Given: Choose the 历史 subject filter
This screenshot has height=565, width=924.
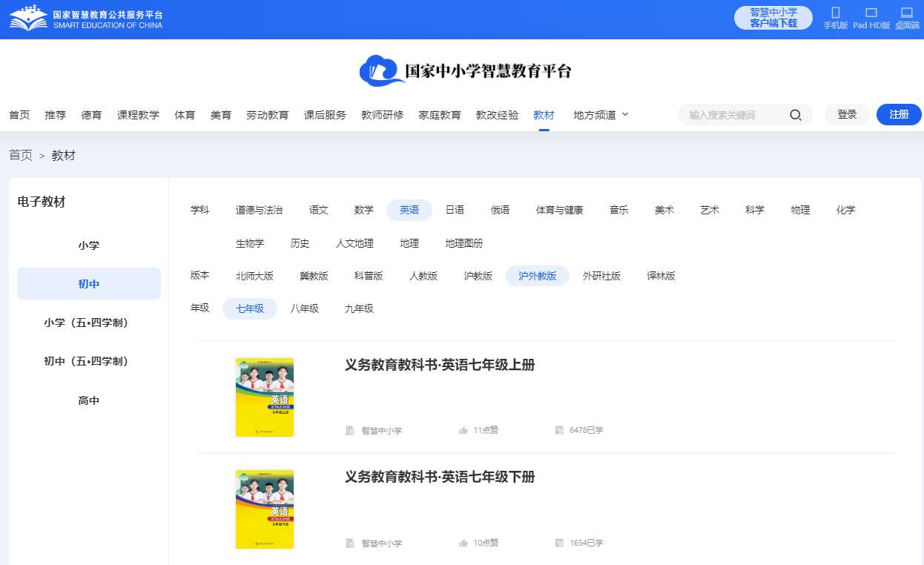Looking at the screenshot, I should [300, 243].
